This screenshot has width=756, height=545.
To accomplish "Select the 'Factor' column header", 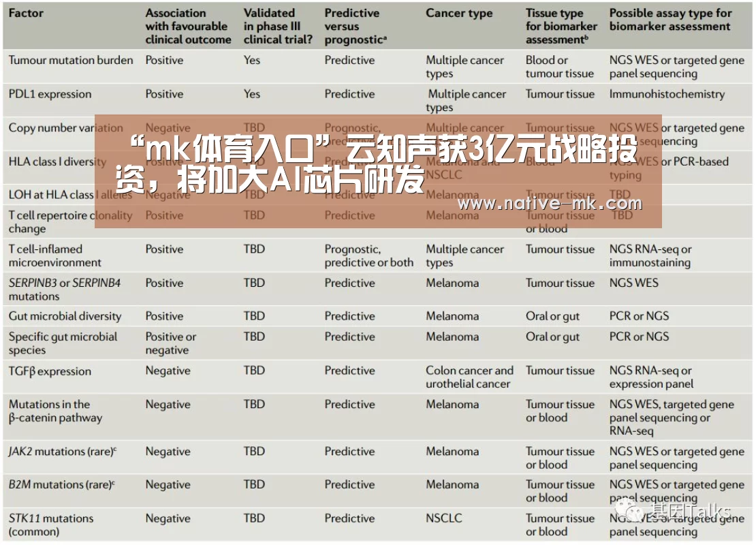I will (x=26, y=13).
